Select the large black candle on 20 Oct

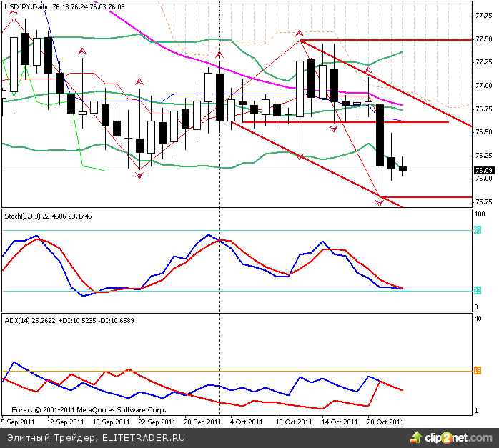pos(380,135)
